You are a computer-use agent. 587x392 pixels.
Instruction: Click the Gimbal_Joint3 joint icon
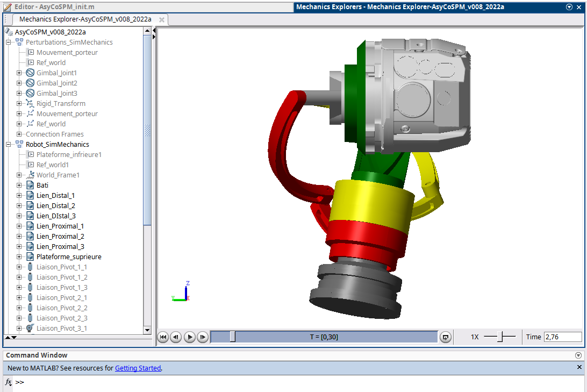tap(30, 93)
